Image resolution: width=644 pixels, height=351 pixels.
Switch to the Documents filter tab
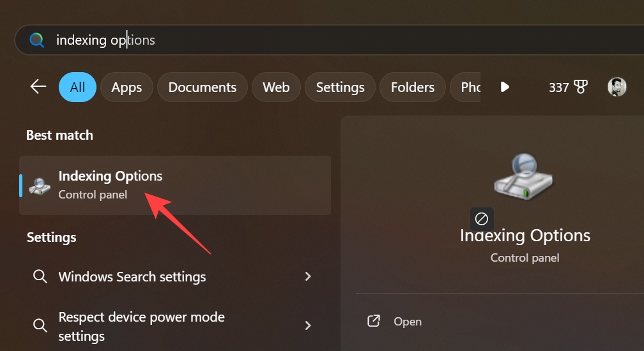pyautogui.click(x=203, y=87)
